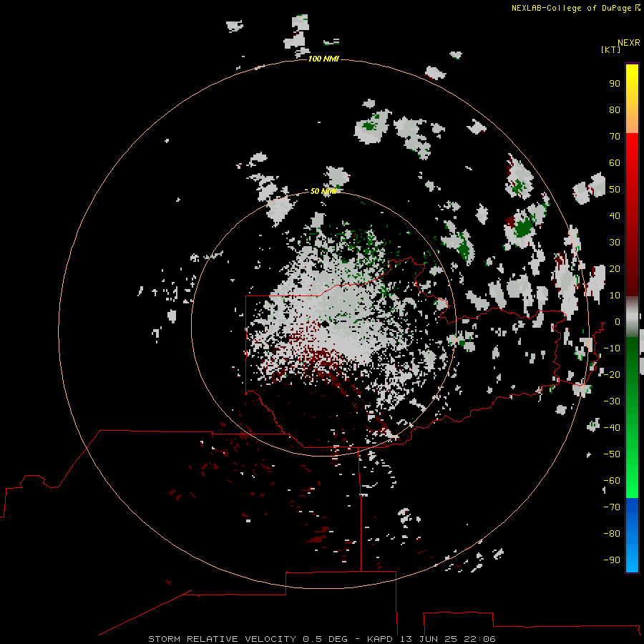Click the -40 value on the velocity scale

[x=612, y=428]
